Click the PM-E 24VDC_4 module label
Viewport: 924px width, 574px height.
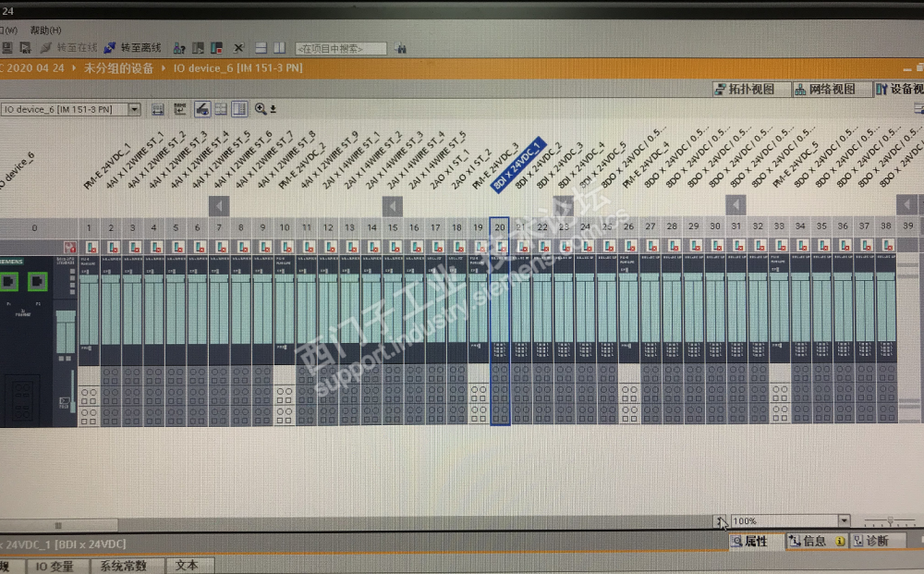coord(646,165)
